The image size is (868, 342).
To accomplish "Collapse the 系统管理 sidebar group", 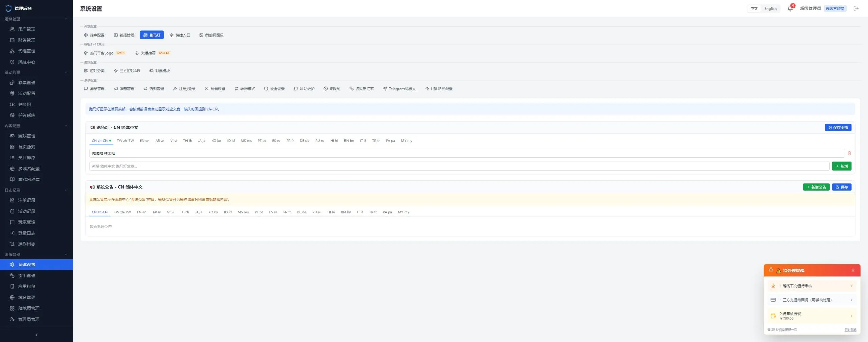I will (66, 254).
